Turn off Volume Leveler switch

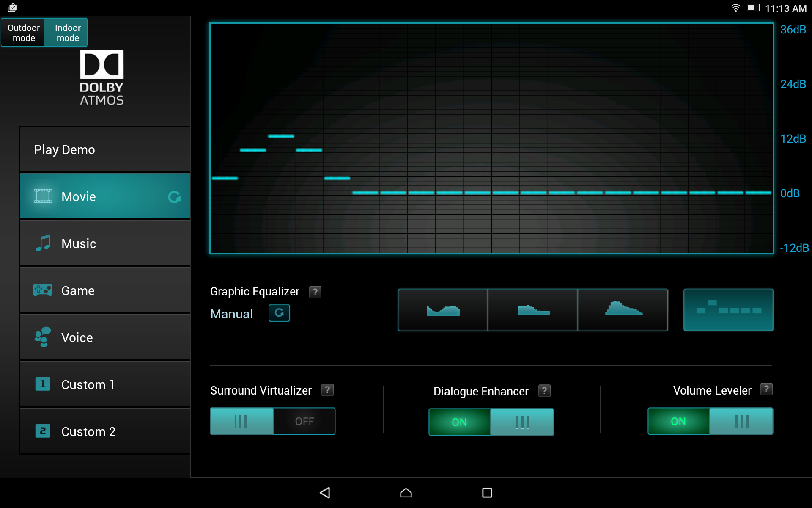710,421
